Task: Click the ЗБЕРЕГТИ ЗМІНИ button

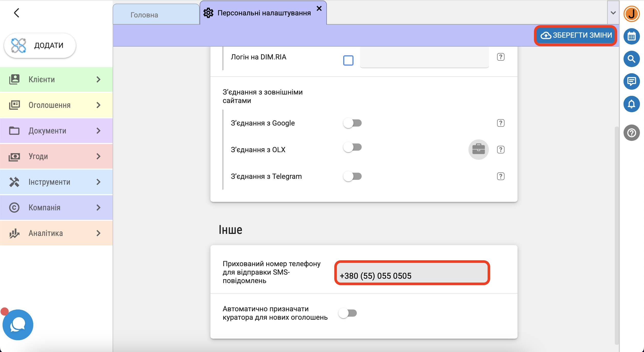Action: [576, 35]
